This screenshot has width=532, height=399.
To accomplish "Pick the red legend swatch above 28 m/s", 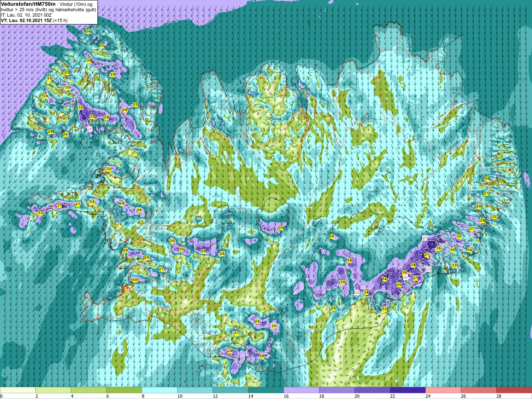I will point(514,390).
